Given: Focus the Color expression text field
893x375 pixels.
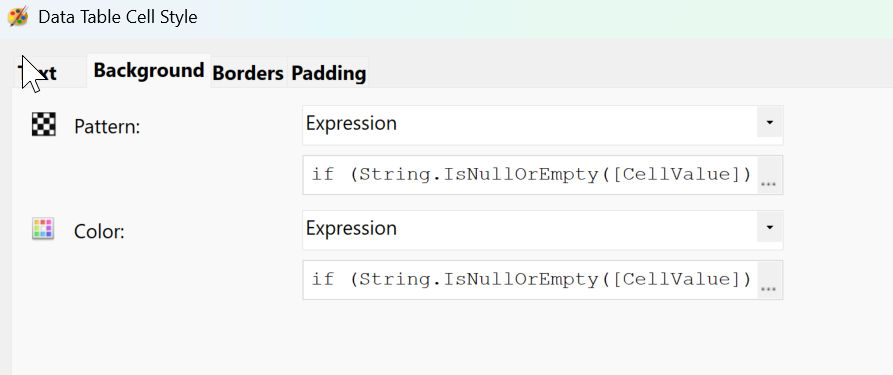Looking at the screenshot, I should point(530,280).
